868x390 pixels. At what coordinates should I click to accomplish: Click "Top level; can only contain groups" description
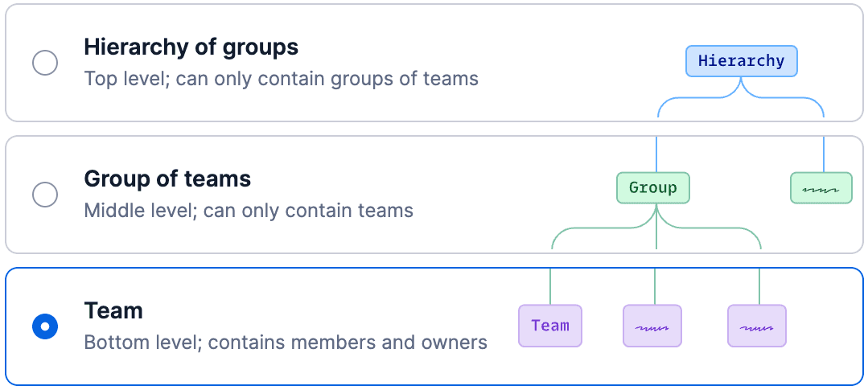[281, 79]
